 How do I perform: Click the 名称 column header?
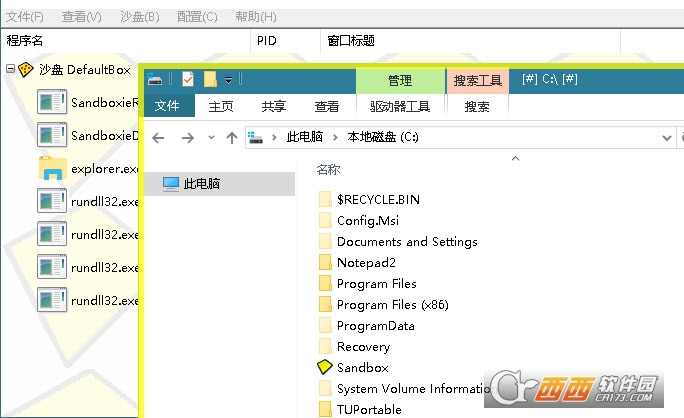pos(328,169)
